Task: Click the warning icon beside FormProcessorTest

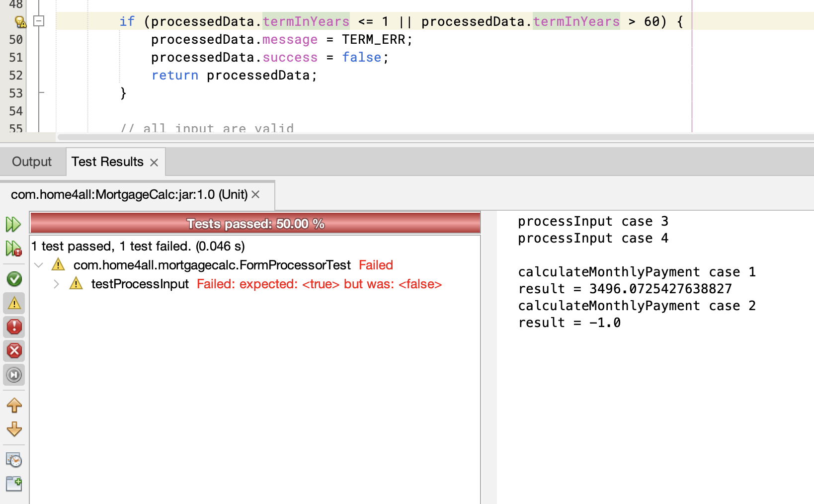Action: (58, 264)
